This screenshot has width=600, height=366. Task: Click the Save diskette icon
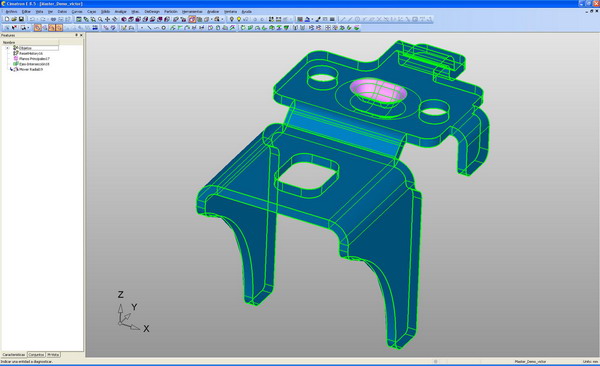21,19
